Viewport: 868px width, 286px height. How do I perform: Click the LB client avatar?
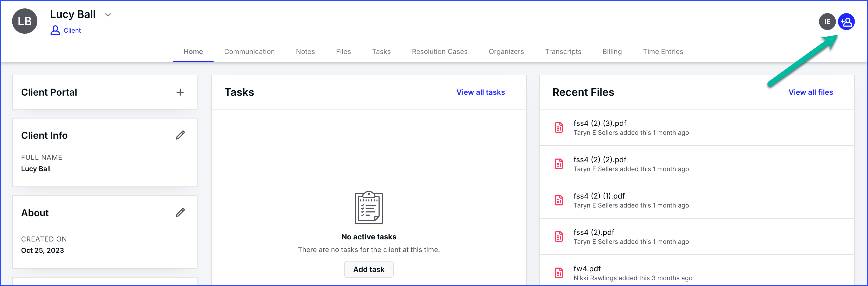click(24, 21)
